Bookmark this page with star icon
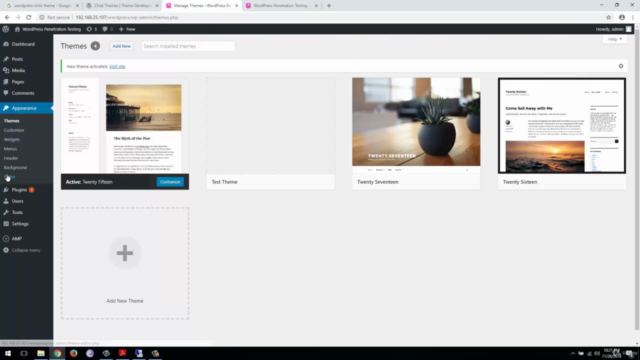The width and height of the screenshot is (640, 360). (609, 18)
